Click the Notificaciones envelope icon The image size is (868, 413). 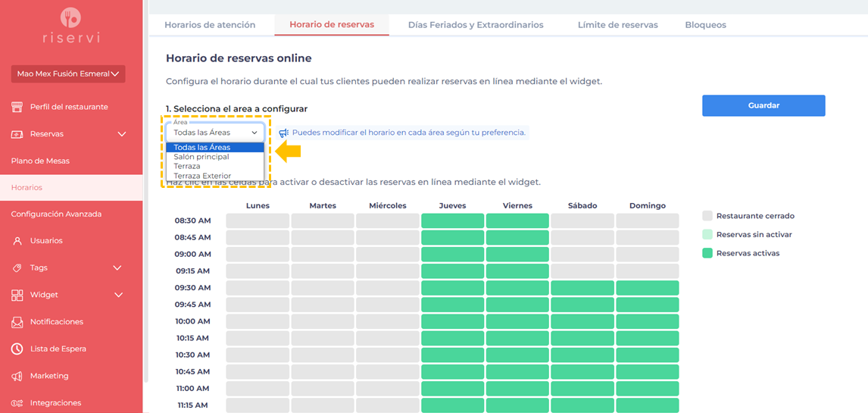[17, 322]
